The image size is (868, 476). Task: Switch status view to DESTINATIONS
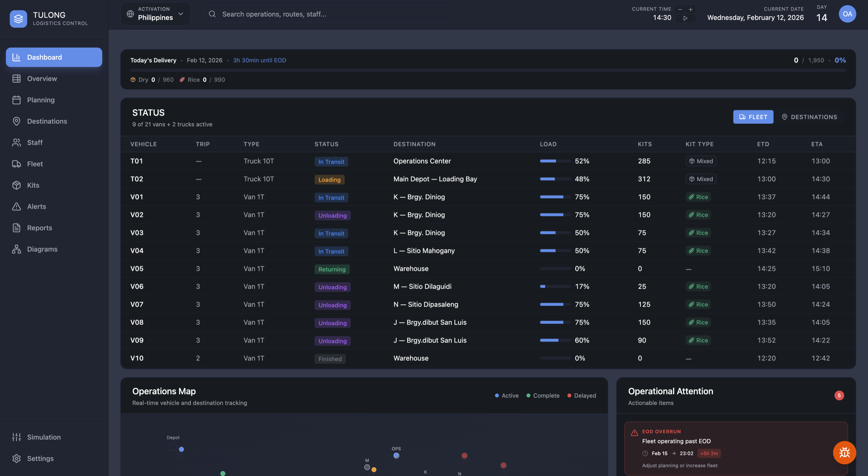click(810, 117)
